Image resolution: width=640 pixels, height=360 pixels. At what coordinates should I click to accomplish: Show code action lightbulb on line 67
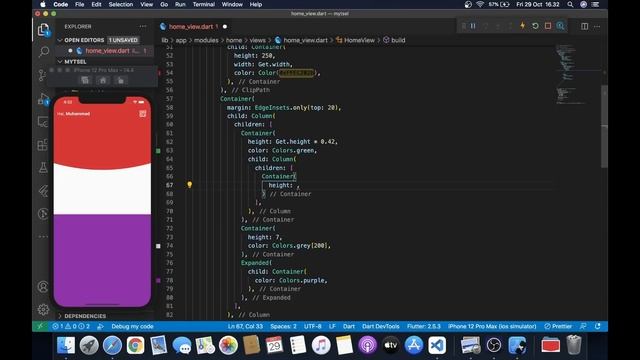click(189, 185)
